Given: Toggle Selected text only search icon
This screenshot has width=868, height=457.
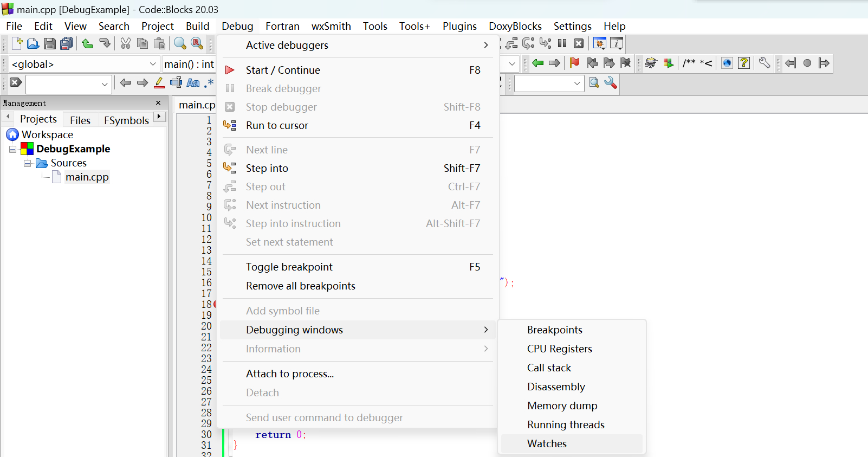Looking at the screenshot, I should [x=176, y=82].
